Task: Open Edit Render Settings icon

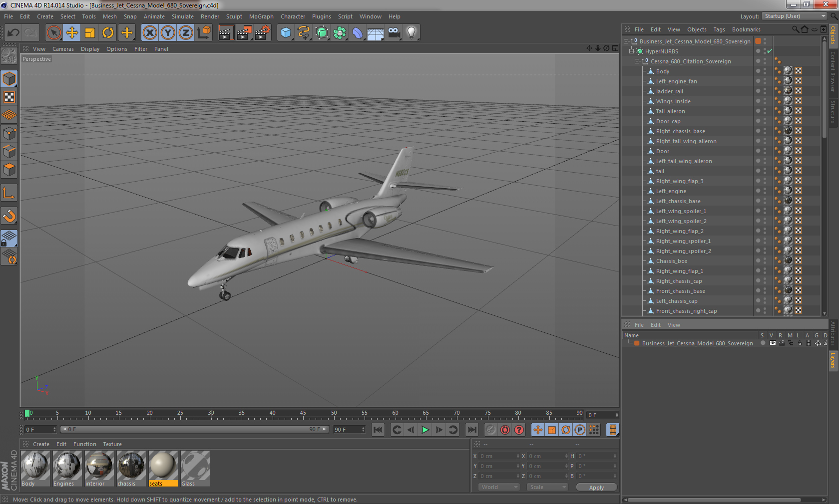Action: 263,33
